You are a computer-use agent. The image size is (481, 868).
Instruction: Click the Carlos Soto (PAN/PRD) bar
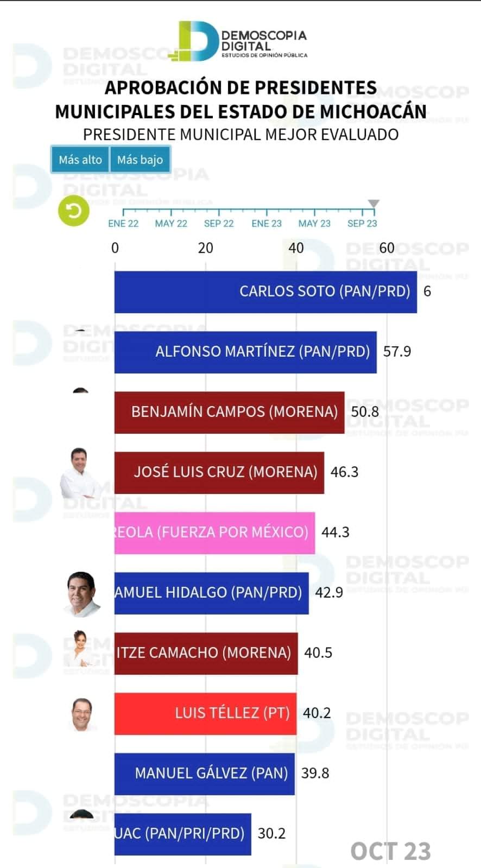point(265,292)
